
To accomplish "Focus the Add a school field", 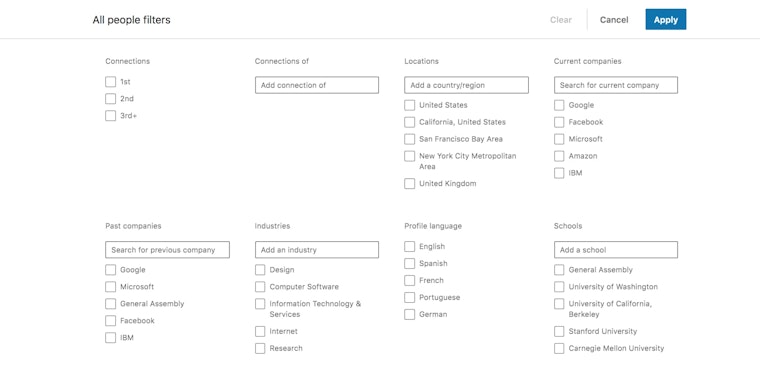I will coord(616,250).
